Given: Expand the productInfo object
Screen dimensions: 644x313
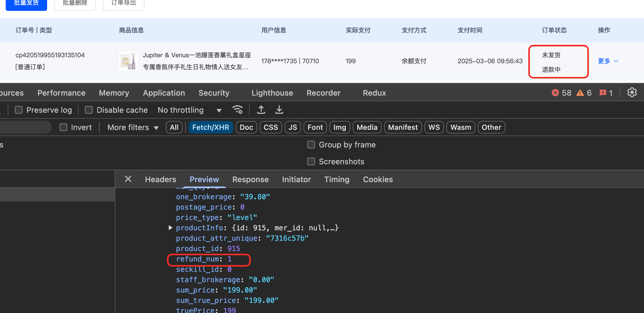Looking at the screenshot, I should point(170,228).
